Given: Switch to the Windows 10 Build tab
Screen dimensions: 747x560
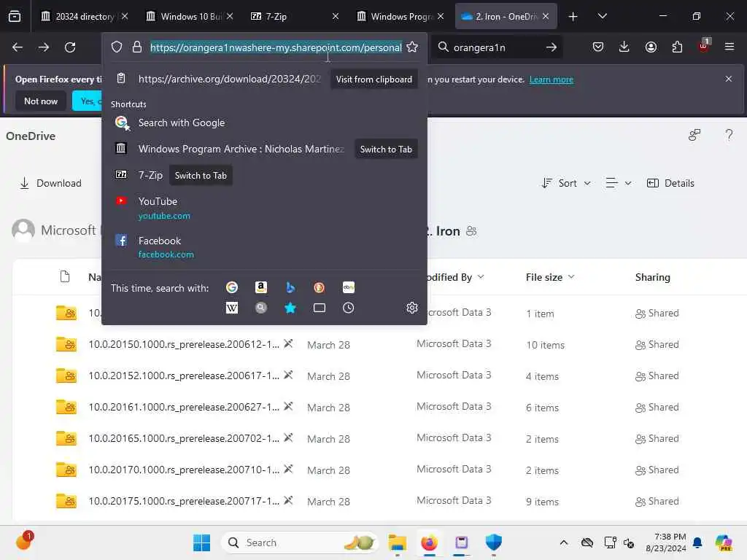Looking at the screenshot, I should coord(190,16).
